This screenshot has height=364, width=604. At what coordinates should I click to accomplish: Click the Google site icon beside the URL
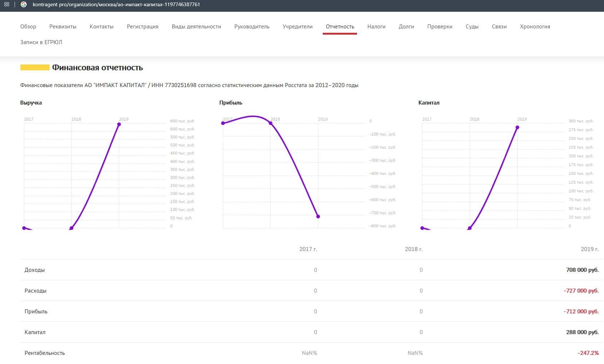24,5
